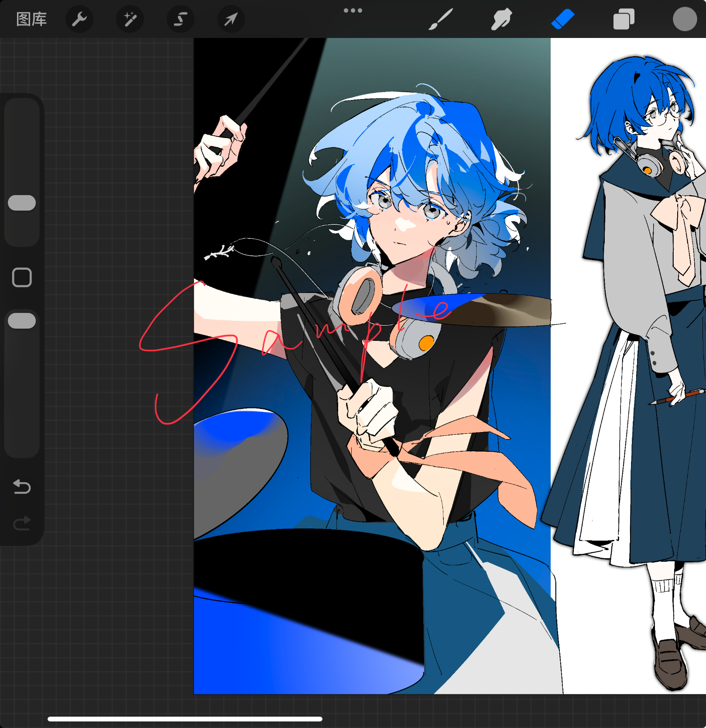This screenshot has width=706, height=728.
Task: Open the gray active color swatch
Action: [x=684, y=19]
